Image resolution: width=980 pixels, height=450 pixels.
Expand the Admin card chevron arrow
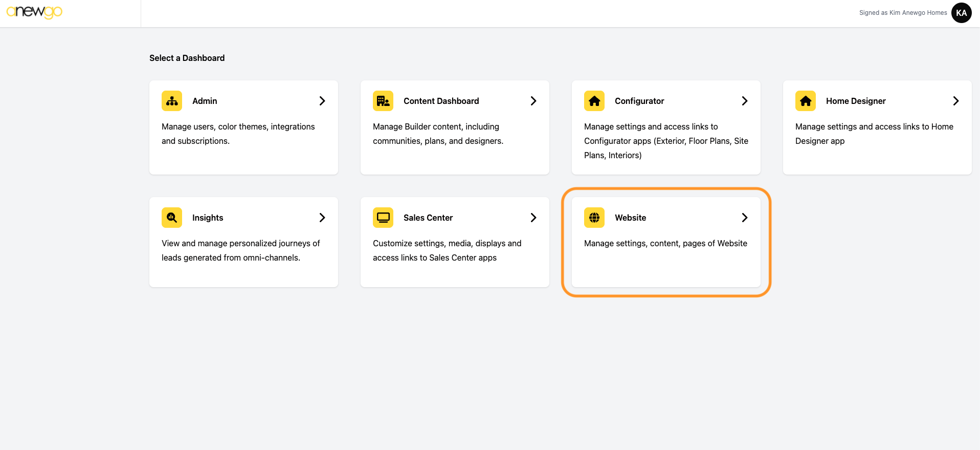(322, 101)
